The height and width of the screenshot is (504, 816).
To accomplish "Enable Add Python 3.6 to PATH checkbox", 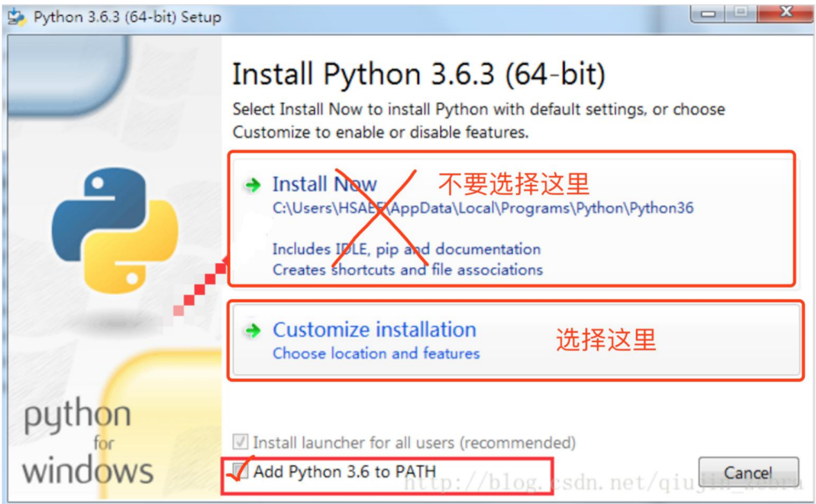I will 240,471.
